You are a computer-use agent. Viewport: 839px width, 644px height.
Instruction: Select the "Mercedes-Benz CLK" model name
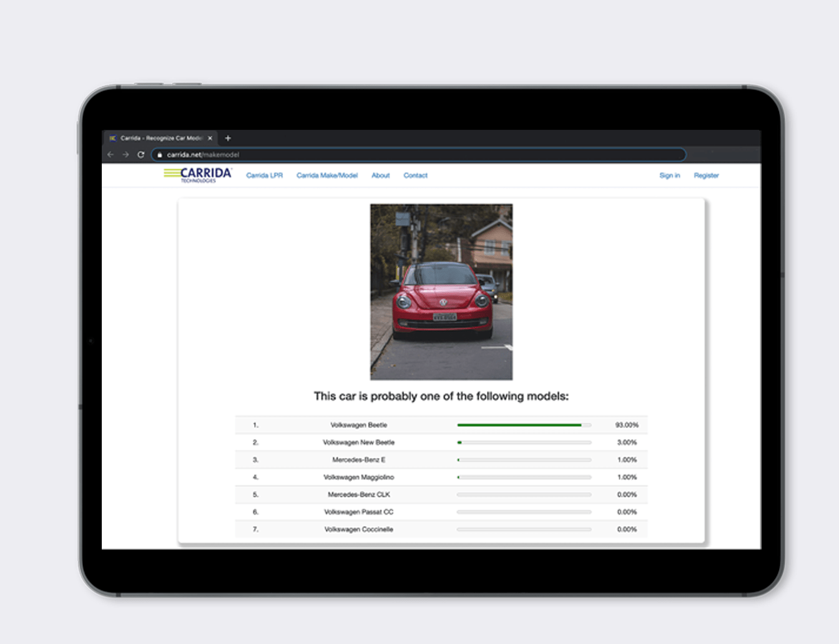(359, 495)
